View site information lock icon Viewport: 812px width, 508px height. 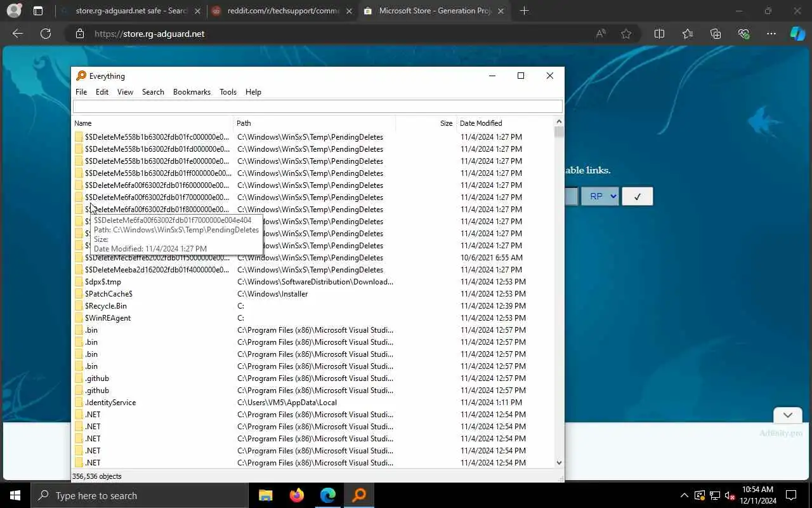(80, 34)
